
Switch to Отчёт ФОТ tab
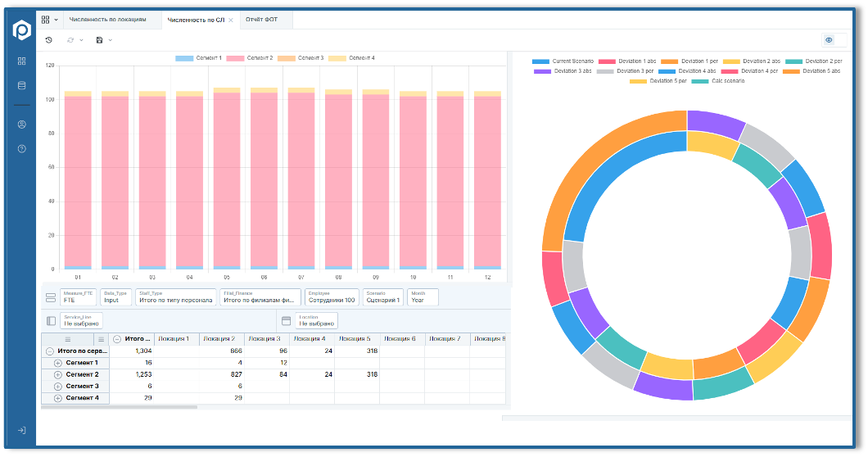262,20
